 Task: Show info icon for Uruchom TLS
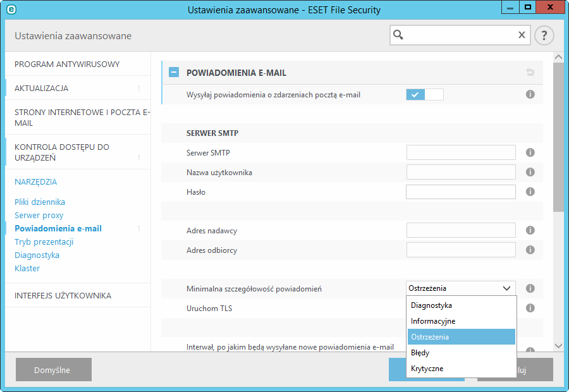tap(530, 308)
